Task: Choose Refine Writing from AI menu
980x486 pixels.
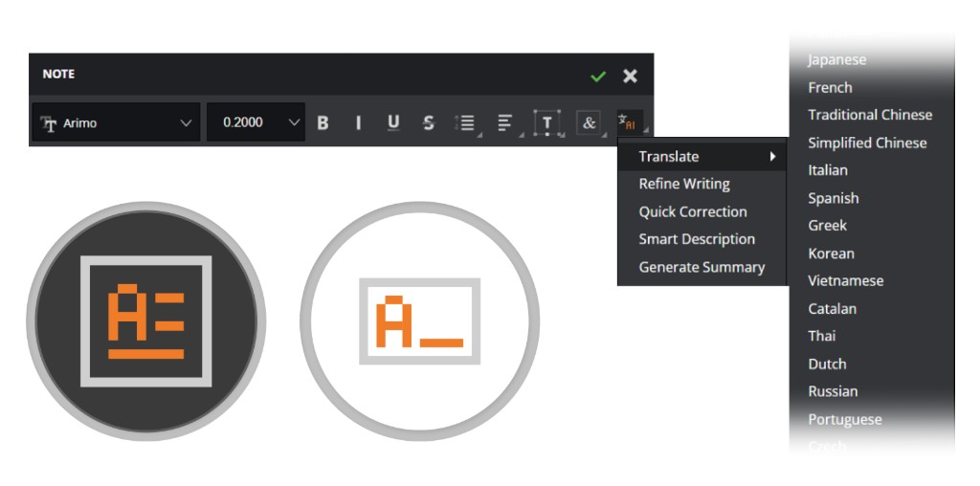Action: (x=684, y=184)
